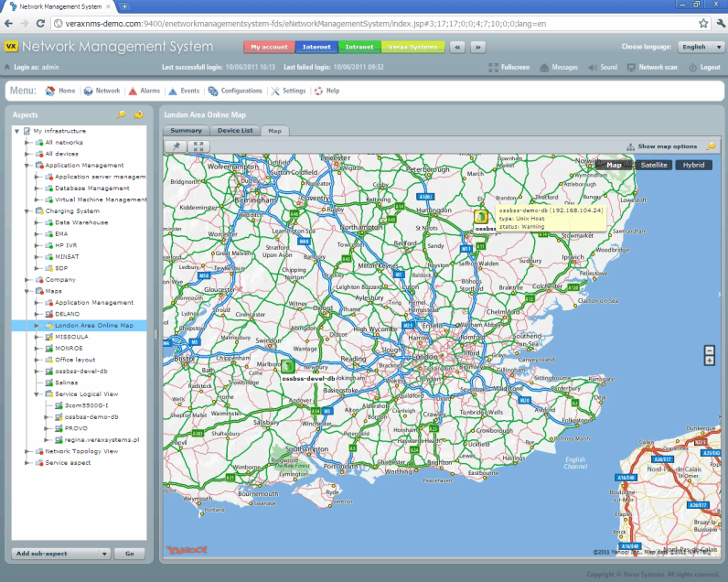Click the bookmark star icon
Screen dimensions: 728x582
pos(703,23)
